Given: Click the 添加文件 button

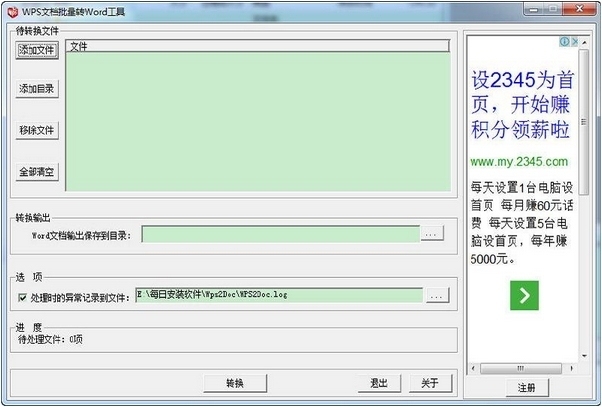Looking at the screenshot, I should click(x=37, y=50).
